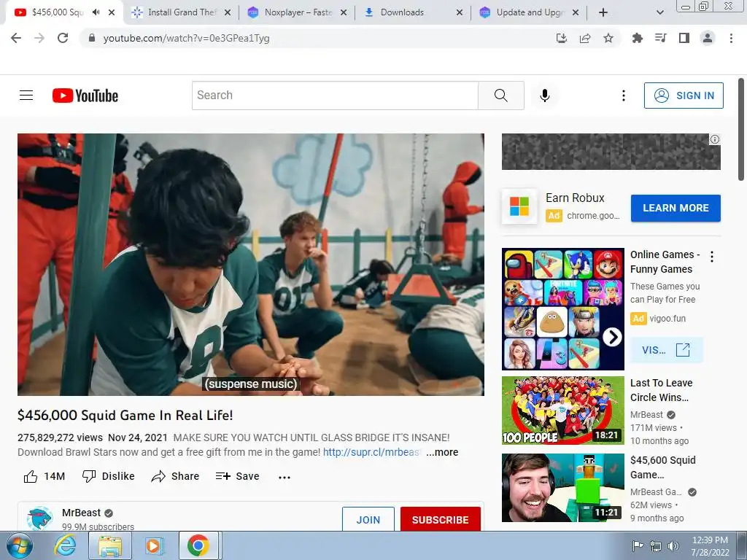Open YouTube settings three-dot menu

[623, 96]
